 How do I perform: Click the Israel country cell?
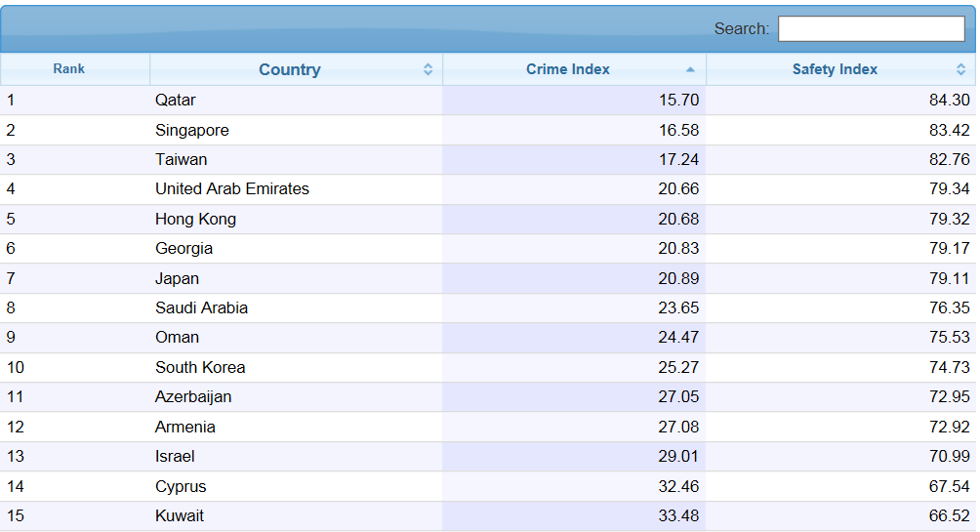click(175, 457)
